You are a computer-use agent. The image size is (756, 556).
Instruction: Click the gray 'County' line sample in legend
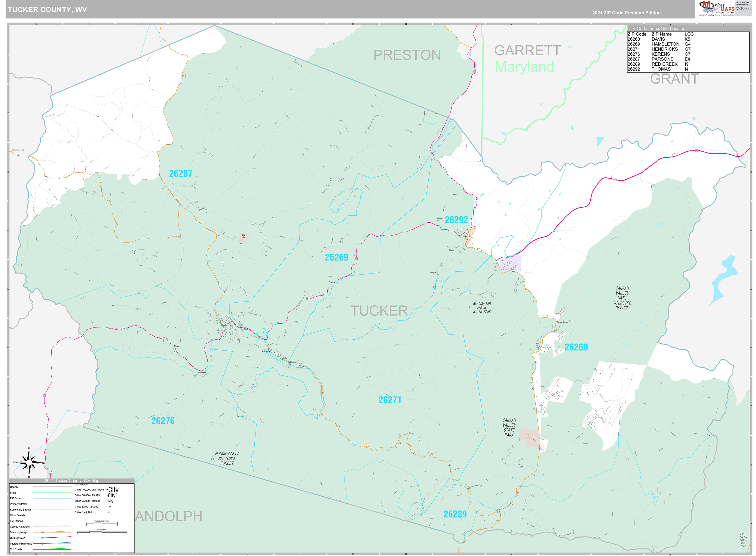tap(52, 487)
